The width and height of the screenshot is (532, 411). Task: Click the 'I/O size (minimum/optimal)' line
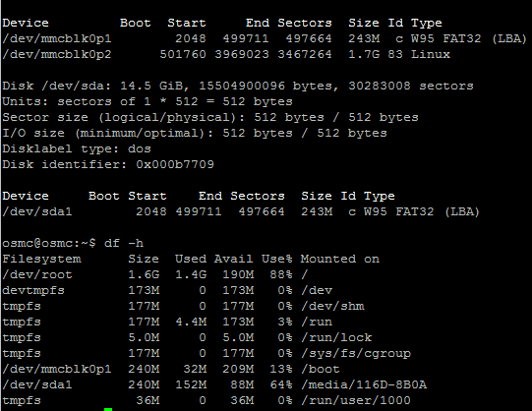(x=195, y=133)
